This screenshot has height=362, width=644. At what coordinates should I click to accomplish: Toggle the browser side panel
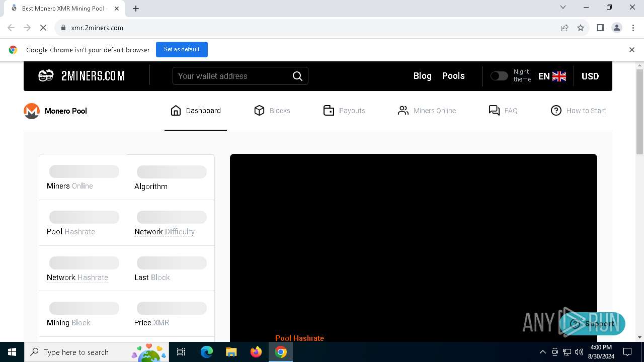[600, 28]
